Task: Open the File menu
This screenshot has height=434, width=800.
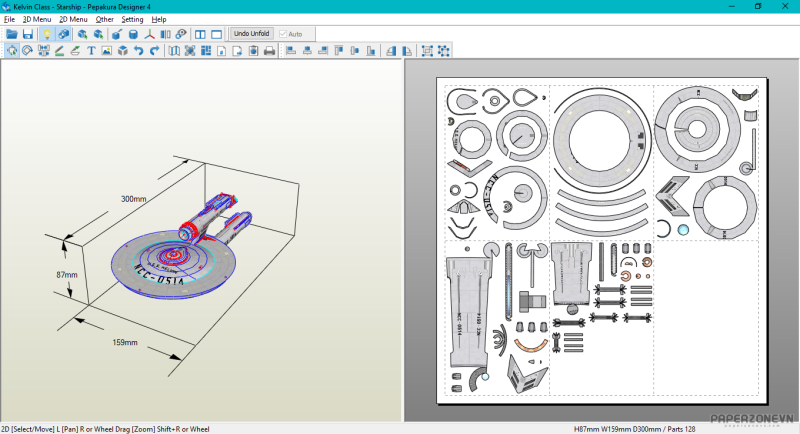Action: 9,19
